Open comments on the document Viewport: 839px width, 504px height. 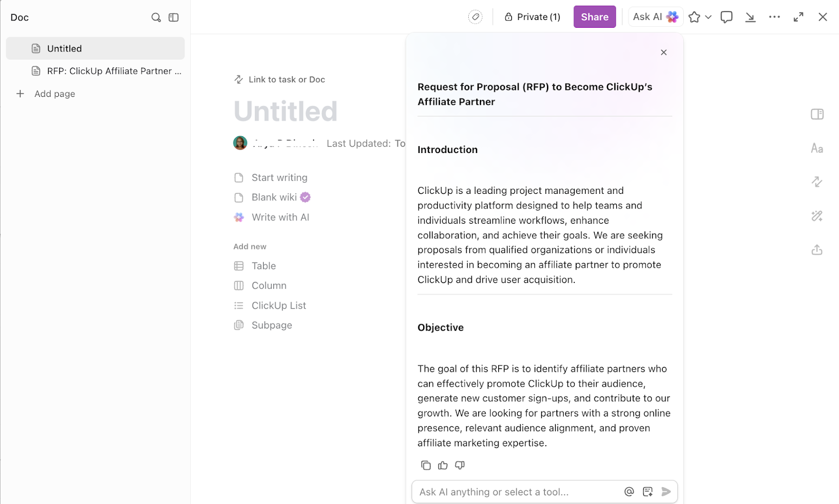click(x=726, y=17)
